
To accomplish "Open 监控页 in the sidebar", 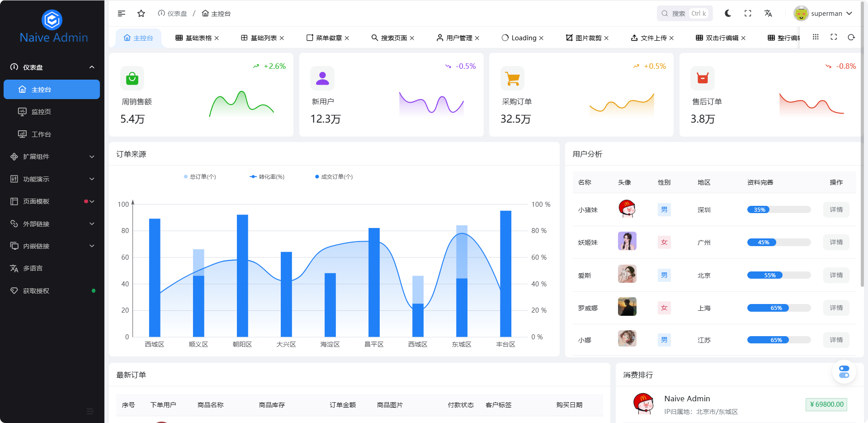I will click(x=41, y=112).
